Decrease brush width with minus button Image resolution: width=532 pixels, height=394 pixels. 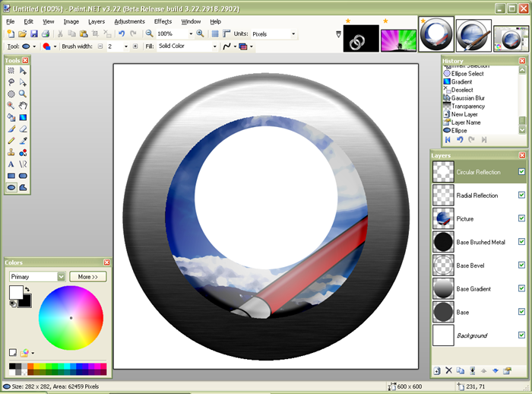point(100,46)
